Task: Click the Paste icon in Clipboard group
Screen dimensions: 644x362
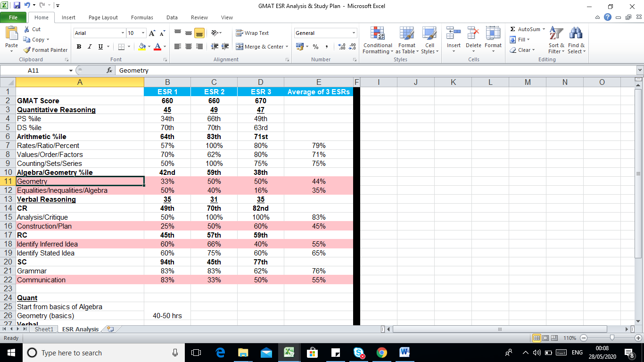Action: (x=11, y=33)
